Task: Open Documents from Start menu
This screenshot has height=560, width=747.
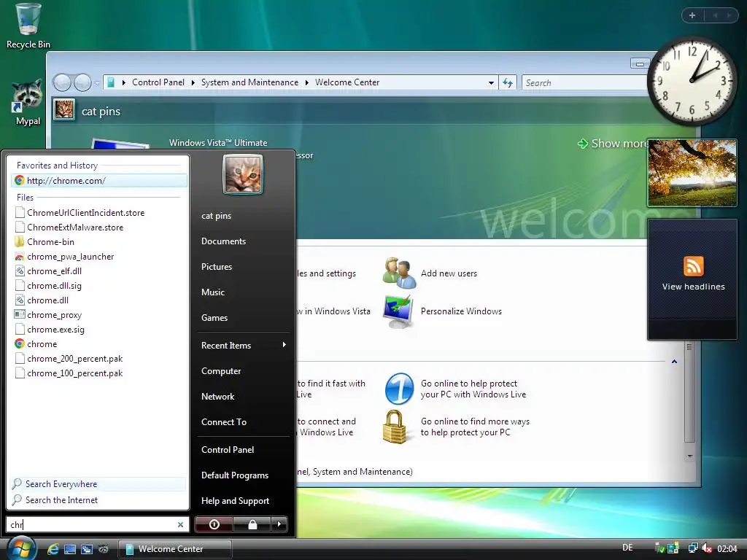Action: 223,241
